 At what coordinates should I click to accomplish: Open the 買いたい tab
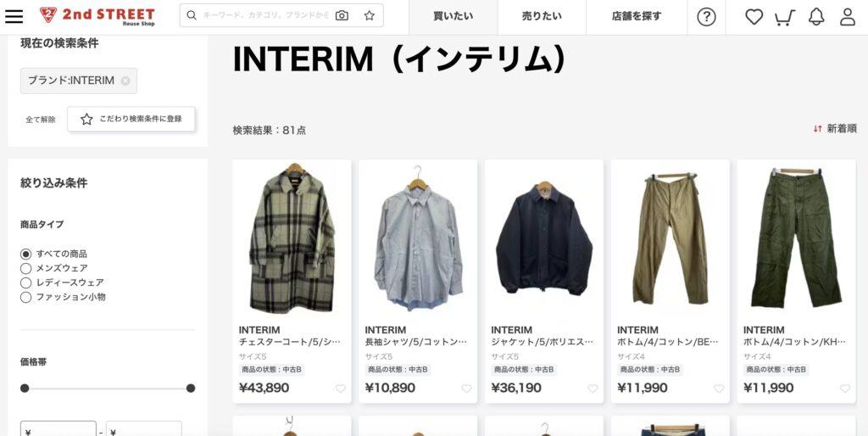[453, 17]
